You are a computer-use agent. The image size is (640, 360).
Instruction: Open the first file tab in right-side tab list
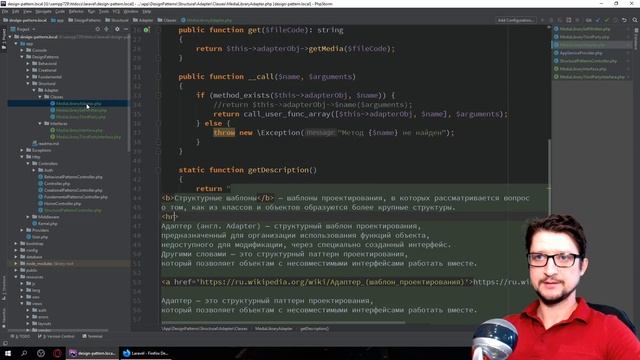click(585, 29)
